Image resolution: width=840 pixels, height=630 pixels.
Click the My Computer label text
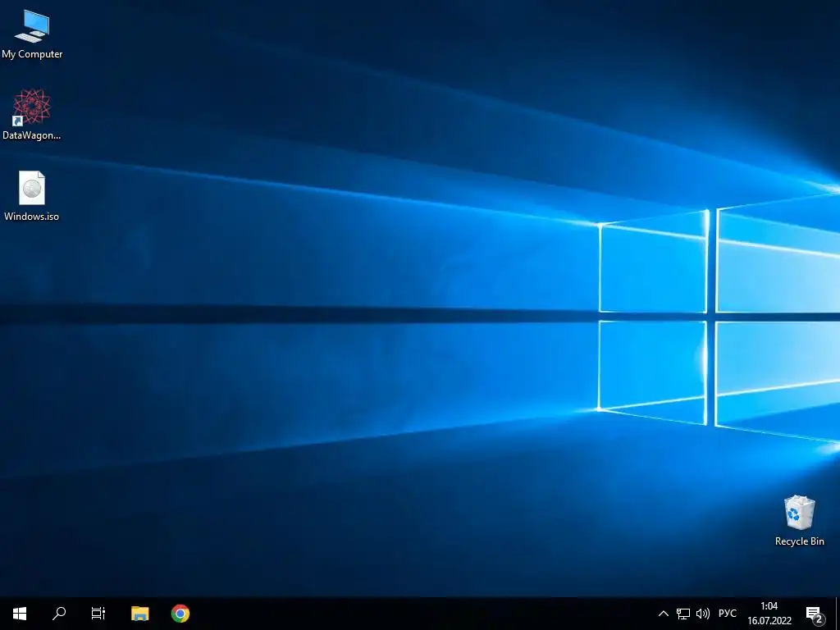click(32, 54)
